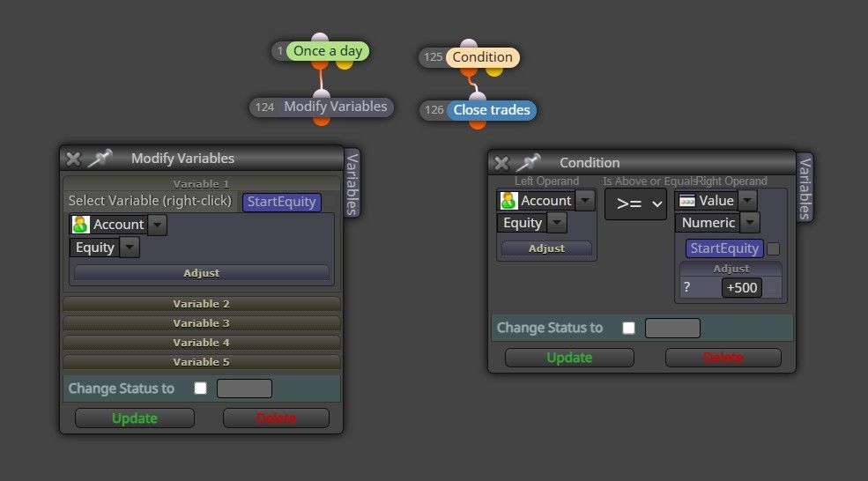Click the Value icon in Right Operand
Image resolution: width=868 pixels, height=481 pixels.
coord(687,200)
